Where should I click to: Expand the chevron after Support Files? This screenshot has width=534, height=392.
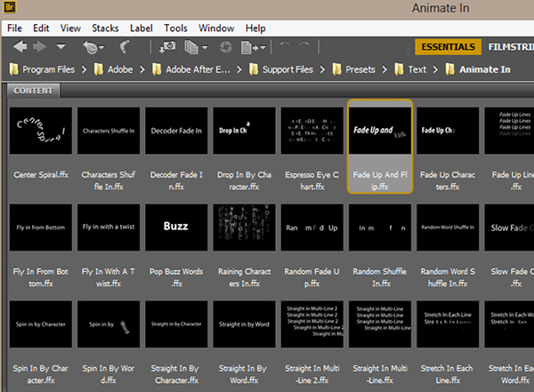(322, 69)
